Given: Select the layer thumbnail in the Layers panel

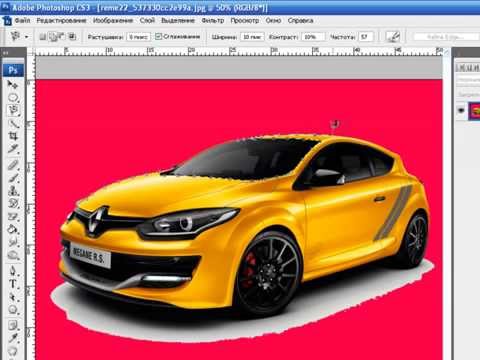Looking at the screenshot, I should 475,111.
